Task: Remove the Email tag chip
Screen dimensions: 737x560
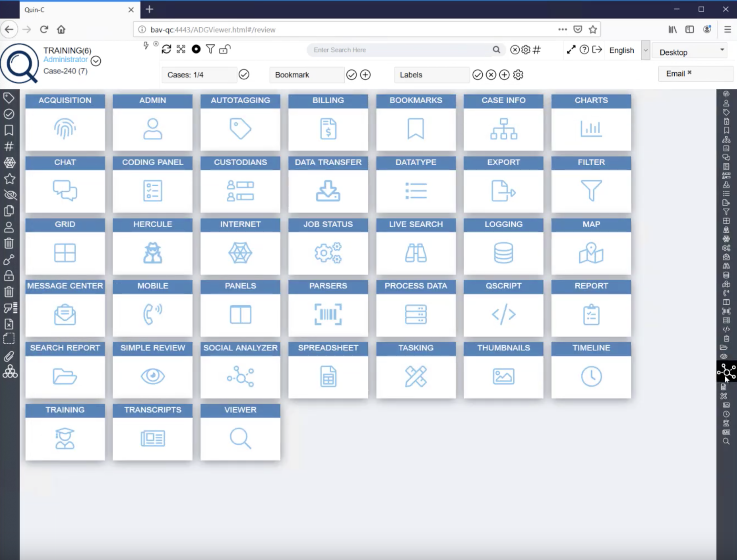Action: [x=689, y=72]
